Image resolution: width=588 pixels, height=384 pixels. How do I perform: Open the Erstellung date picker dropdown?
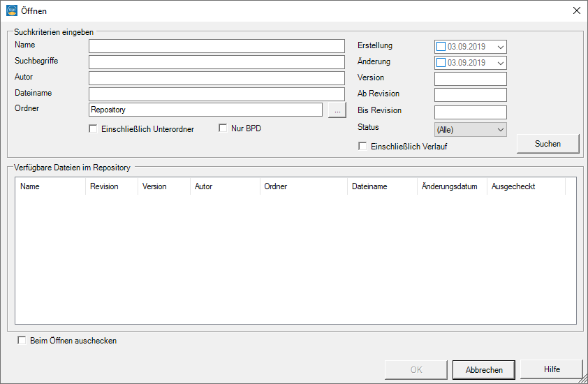(500, 47)
